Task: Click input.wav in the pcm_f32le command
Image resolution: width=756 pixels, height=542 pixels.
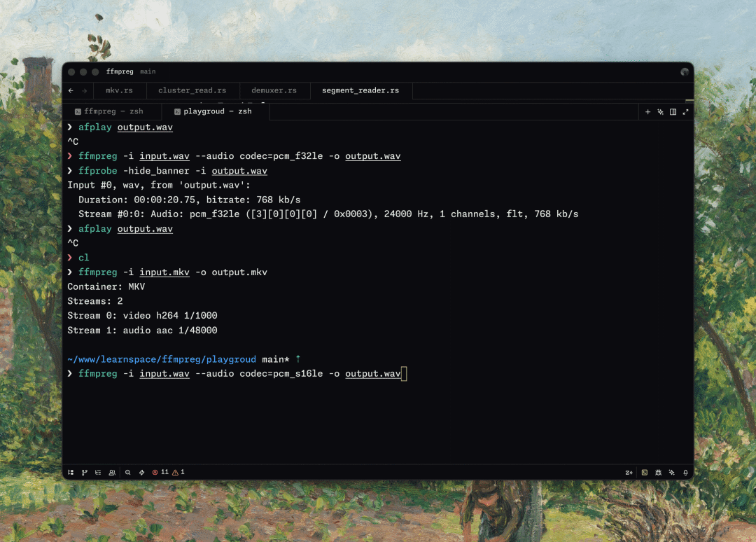Action: pos(164,156)
